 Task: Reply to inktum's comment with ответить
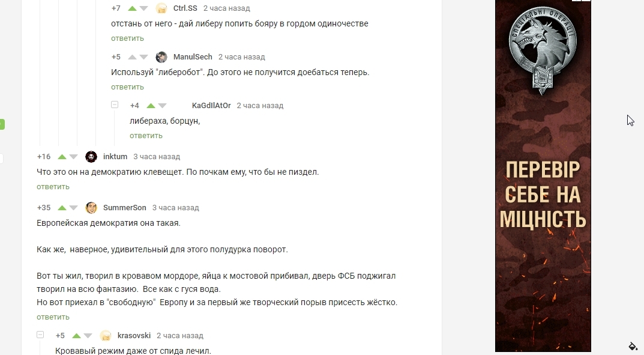53,187
